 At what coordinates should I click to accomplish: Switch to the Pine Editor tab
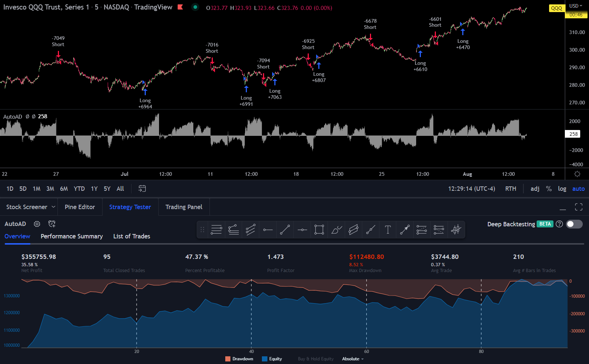pos(80,207)
